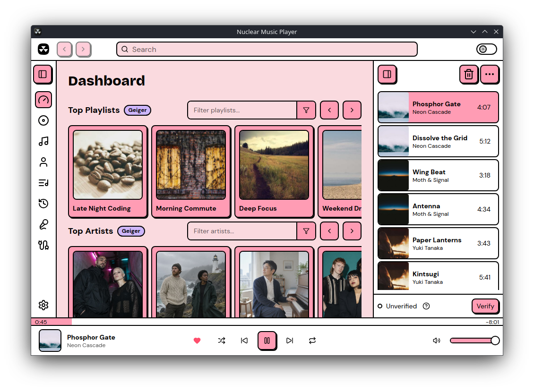Collapse the queue panel on the right
The width and height of the screenshot is (534, 392).
[x=387, y=74]
